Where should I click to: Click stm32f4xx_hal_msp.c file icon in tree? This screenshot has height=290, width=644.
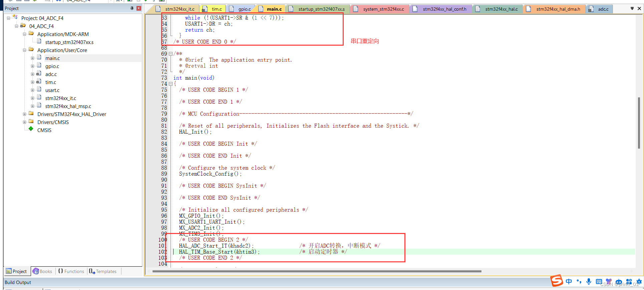coord(39,106)
